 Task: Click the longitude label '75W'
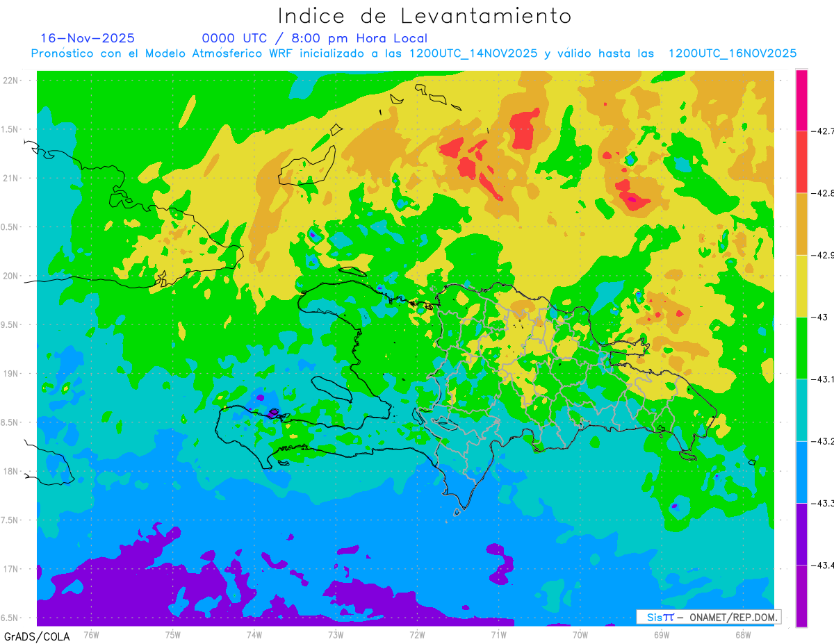pos(172,634)
